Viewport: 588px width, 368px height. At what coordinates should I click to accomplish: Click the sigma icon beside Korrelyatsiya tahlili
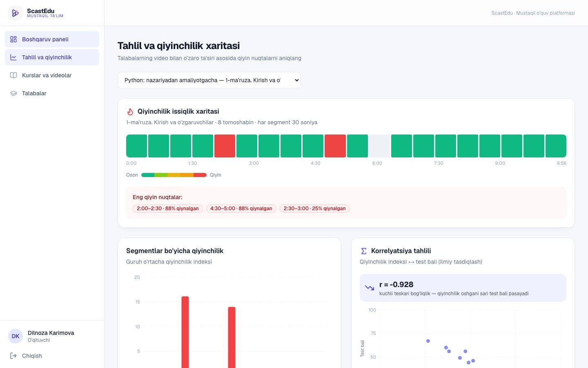point(364,251)
